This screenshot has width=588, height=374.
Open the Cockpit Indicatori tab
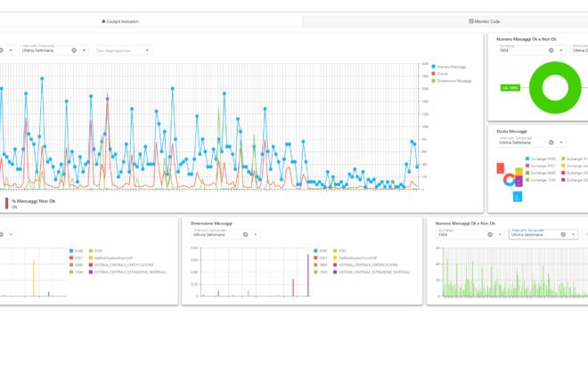pyautogui.click(x=120, y=21)
